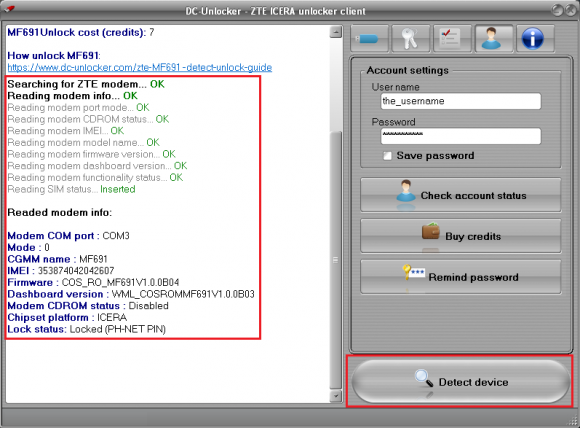Close the DC-Unlocker window
The height and width of the screenshot is (428, 580).
coord(571,10)
